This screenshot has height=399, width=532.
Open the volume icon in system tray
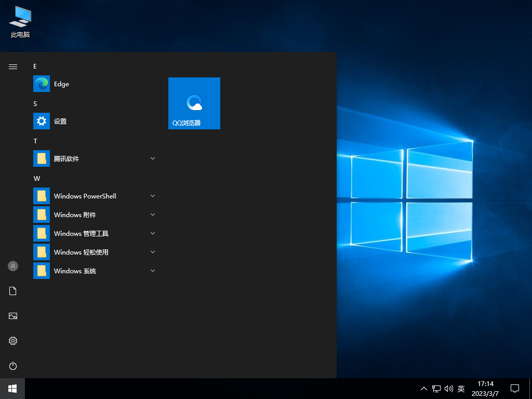tap(448, 388)
